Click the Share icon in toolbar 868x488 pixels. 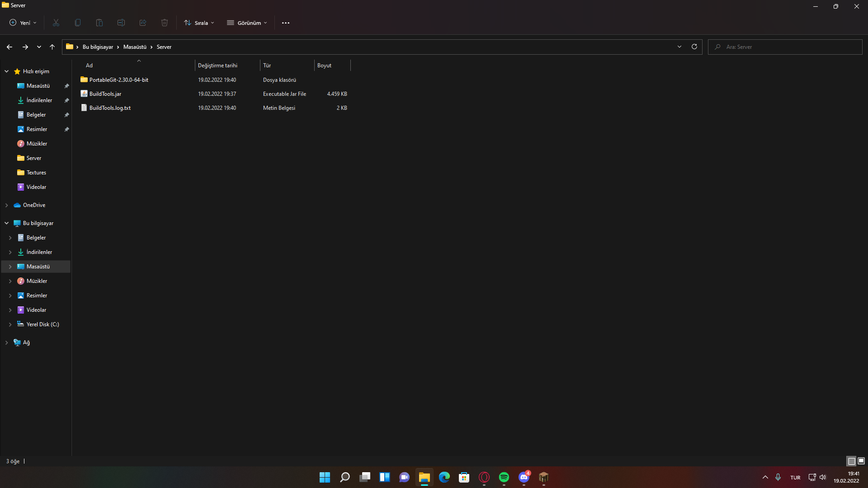[x=143, y=23]
